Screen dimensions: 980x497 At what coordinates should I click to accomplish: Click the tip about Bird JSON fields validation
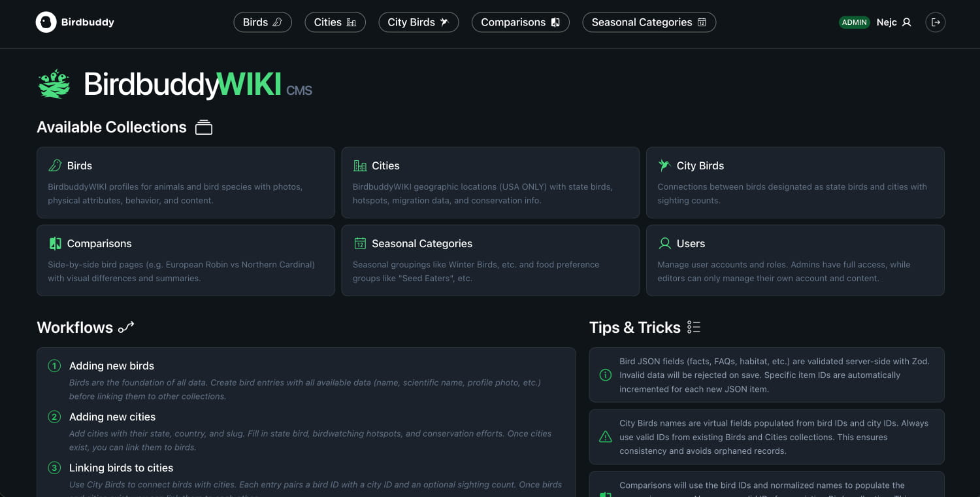pyautogui.click(x=767, y=375)
